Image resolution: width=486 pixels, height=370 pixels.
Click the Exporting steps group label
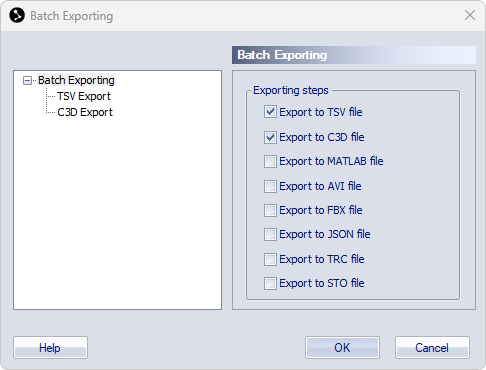click(291, 90)
